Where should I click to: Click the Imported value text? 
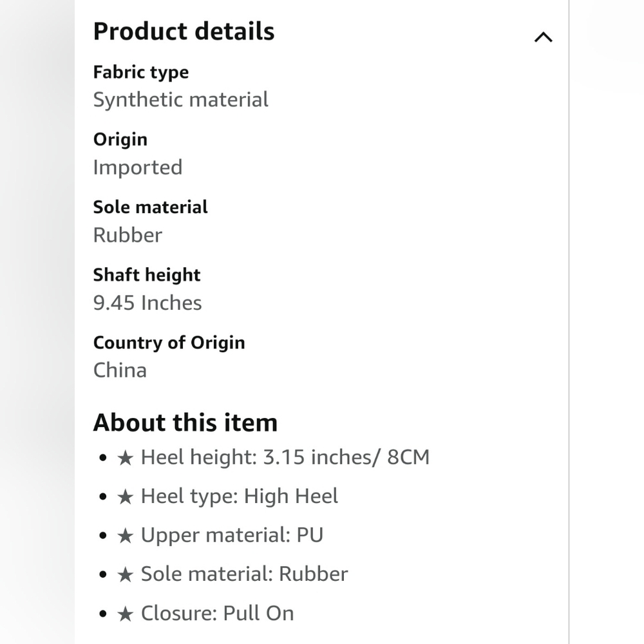(x=138, y=167)
